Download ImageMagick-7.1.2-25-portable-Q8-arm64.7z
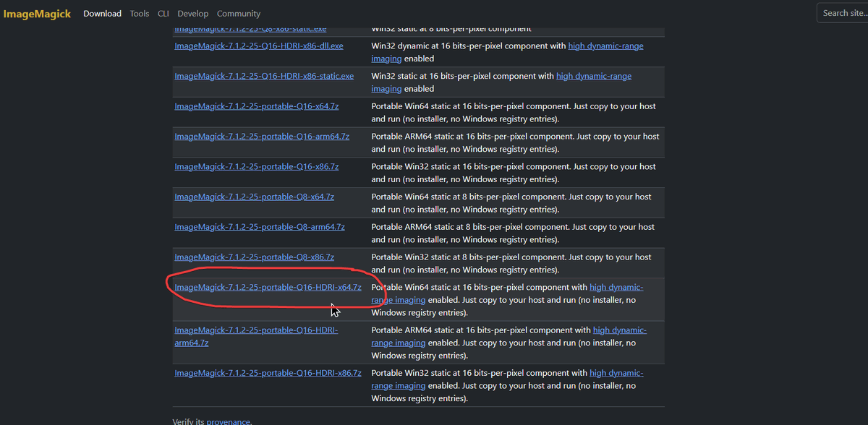The image size is (868, 425). [260, 227]
